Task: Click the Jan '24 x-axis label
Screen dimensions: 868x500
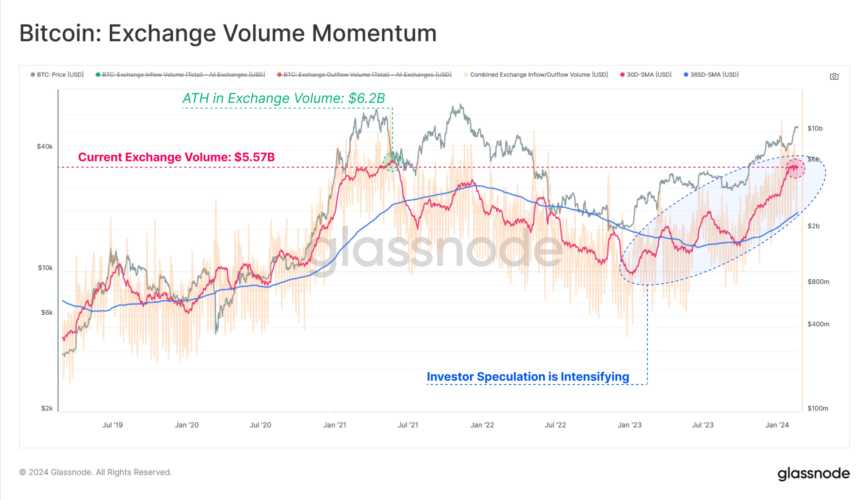Action: (x=777, y=425)
